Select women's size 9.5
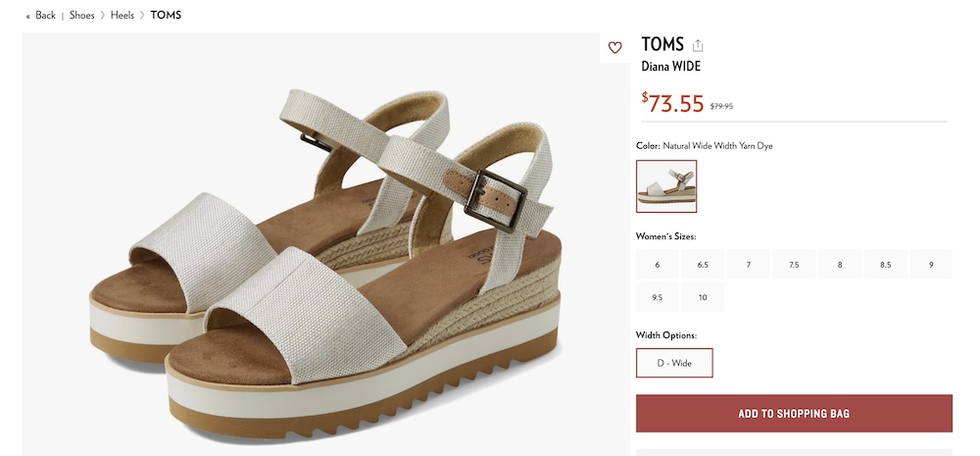Image resolution: width=980 pixels, height=456 pixels. pyautogui.click(x=658, y=297)
